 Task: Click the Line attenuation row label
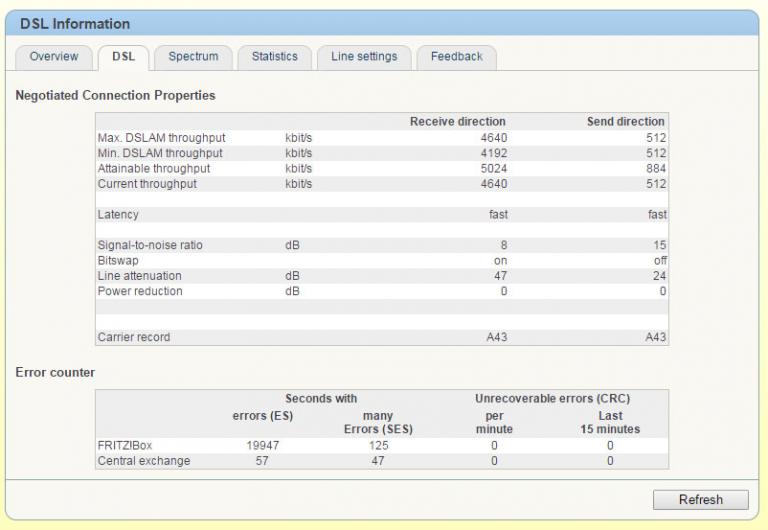[140, 276]
